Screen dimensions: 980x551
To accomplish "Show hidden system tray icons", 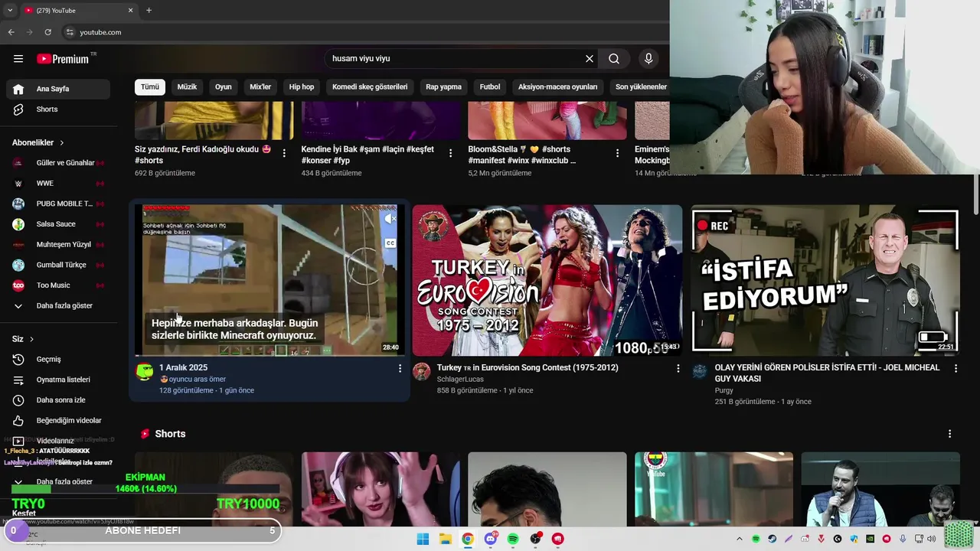I will pos(739,539).
